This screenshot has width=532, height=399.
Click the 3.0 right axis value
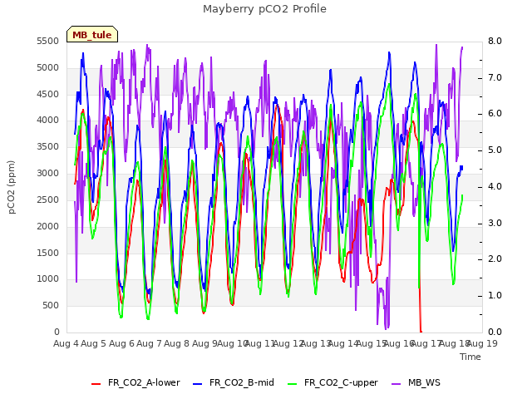tap(495, 224)
